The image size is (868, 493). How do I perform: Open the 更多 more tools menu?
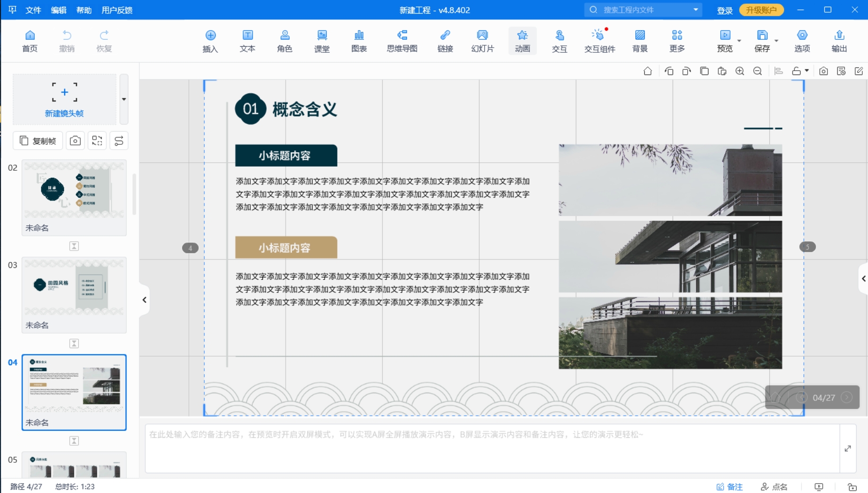pyautogui.click(x=677, y=41)
